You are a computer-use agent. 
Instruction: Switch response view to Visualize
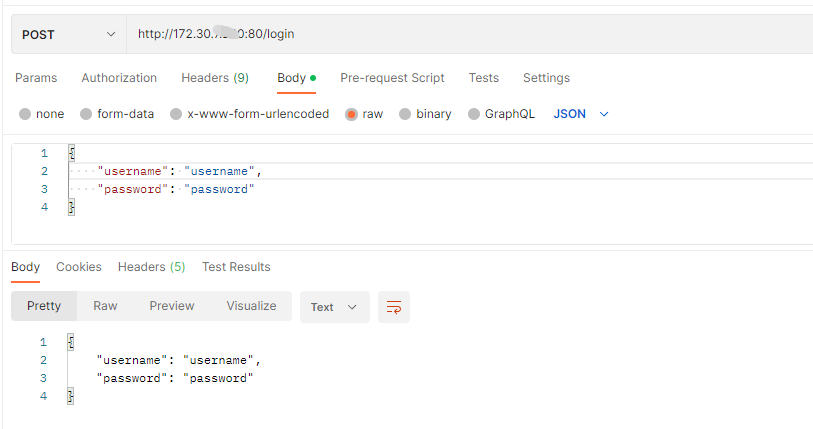coord(251,306)
